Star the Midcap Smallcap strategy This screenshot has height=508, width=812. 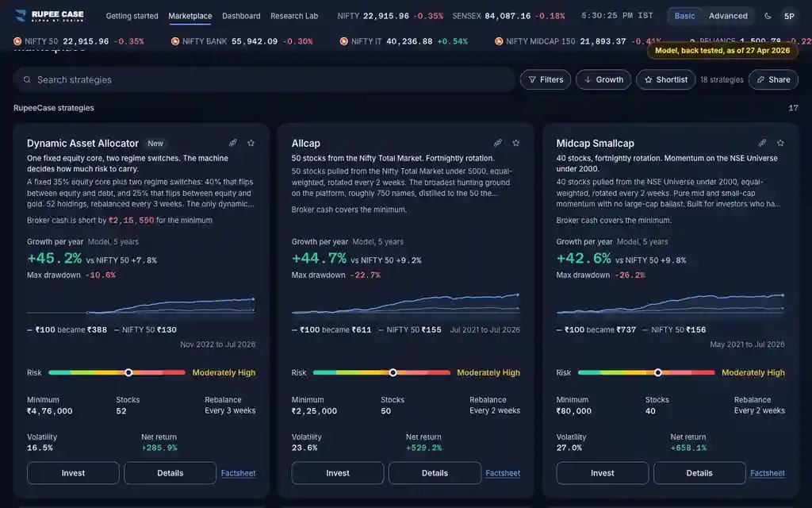coord(780,143)
